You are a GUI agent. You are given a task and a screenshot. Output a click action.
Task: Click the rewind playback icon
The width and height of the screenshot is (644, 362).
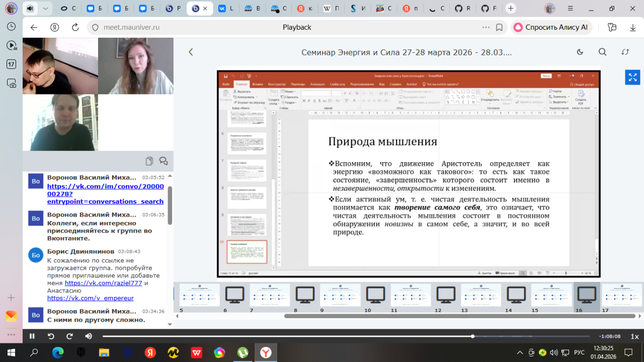tap(51, 336)
